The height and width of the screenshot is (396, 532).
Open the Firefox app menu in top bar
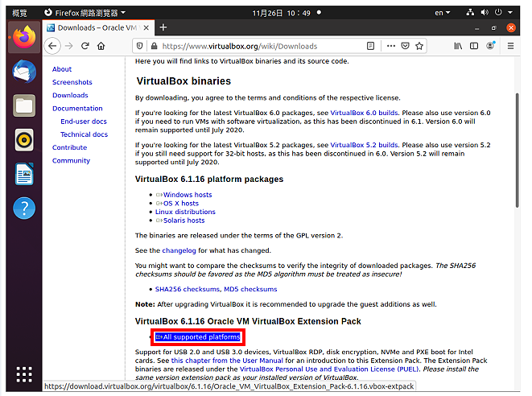85,13
